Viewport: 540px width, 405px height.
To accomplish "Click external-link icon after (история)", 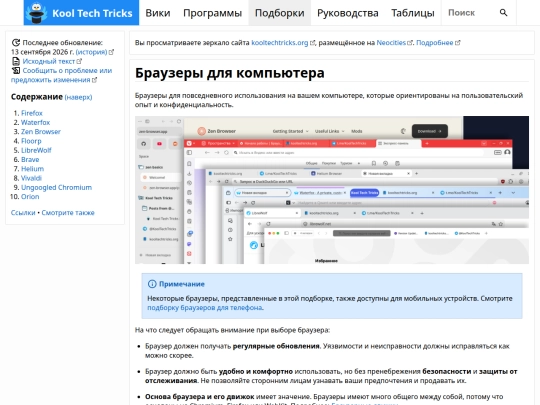I will (111, 52).
